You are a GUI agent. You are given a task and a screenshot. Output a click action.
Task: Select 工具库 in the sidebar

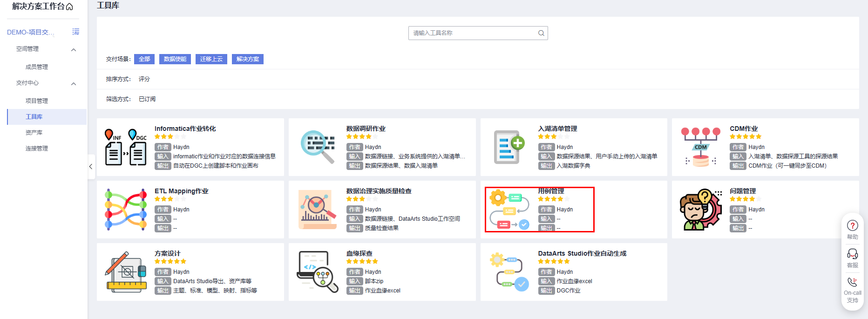[47, 117]
